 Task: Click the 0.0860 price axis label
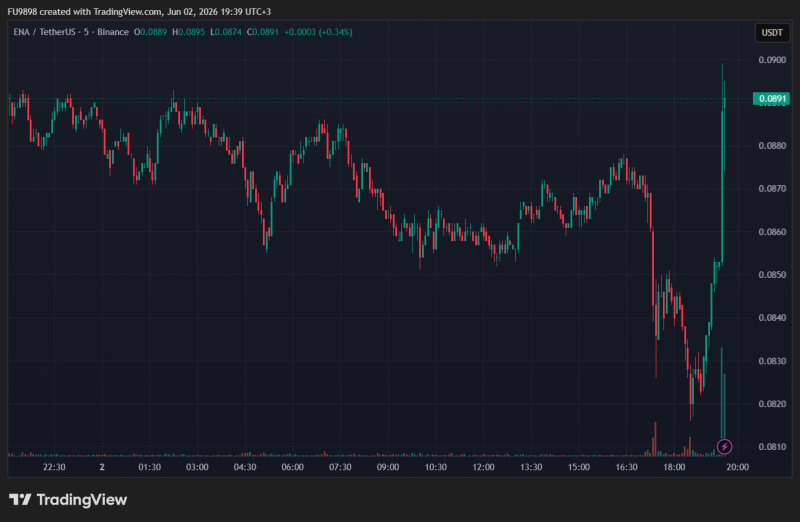[x=772, y=232]
